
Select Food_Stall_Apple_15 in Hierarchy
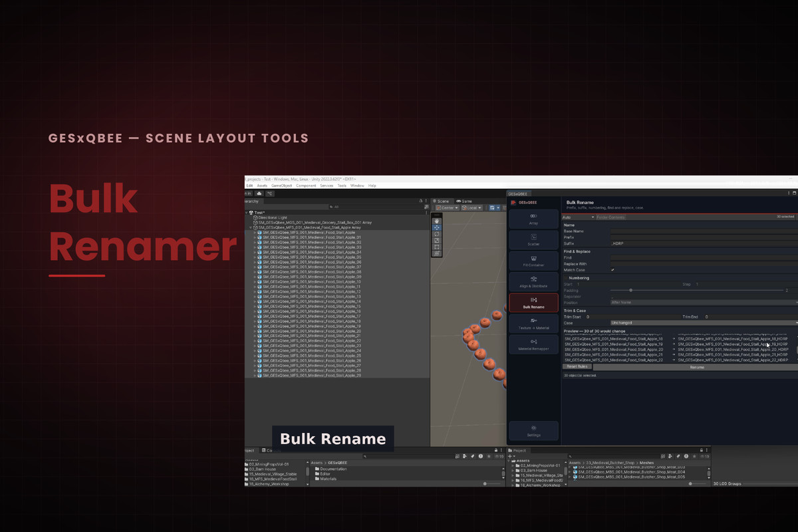pos(311,307)
